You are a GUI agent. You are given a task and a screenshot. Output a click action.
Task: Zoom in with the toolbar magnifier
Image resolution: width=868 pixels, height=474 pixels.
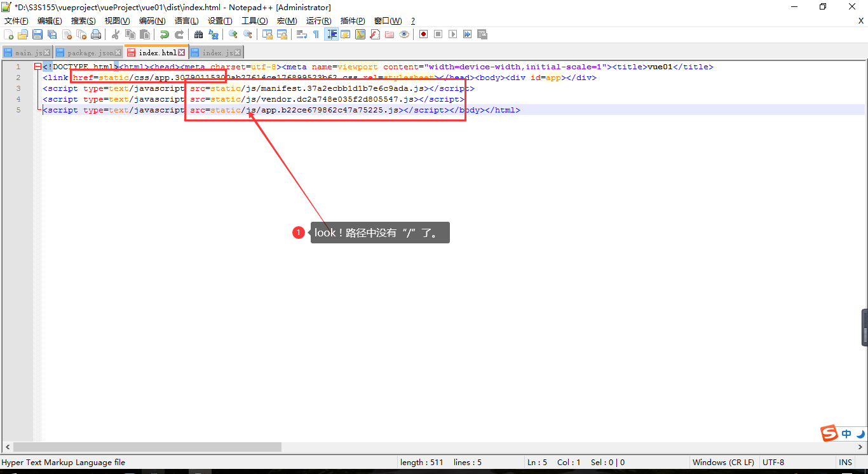tap(233, 34)
